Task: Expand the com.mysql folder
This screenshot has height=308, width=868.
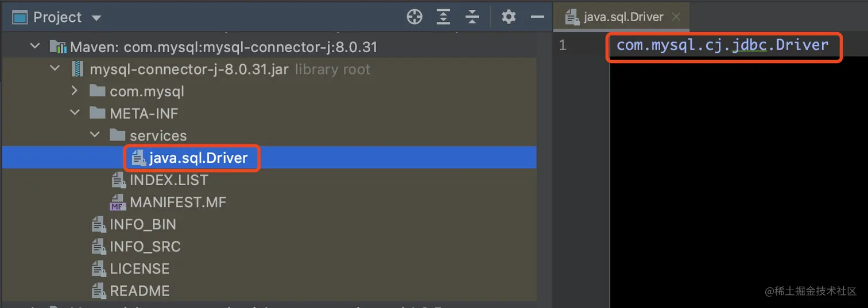Action: click(75, 91)
